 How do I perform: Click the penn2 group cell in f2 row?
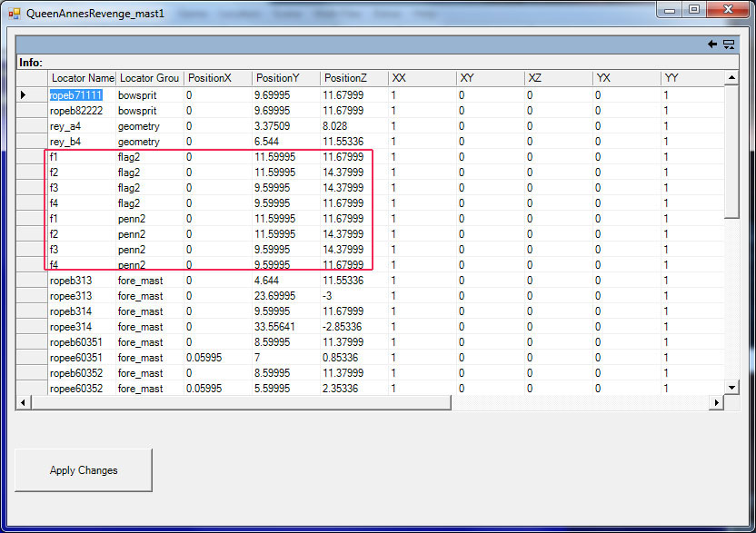point(149,233)
